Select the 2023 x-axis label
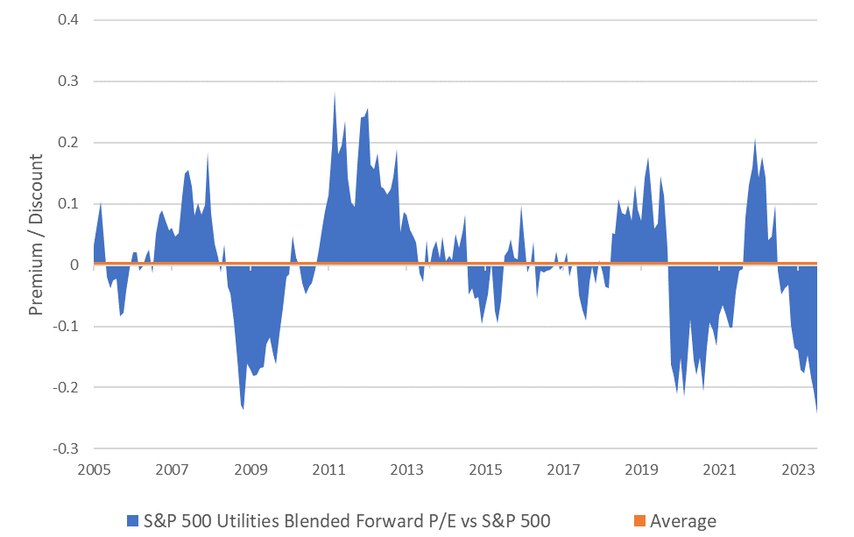Viewport: 854px width, 537px height. pos(799,468)
